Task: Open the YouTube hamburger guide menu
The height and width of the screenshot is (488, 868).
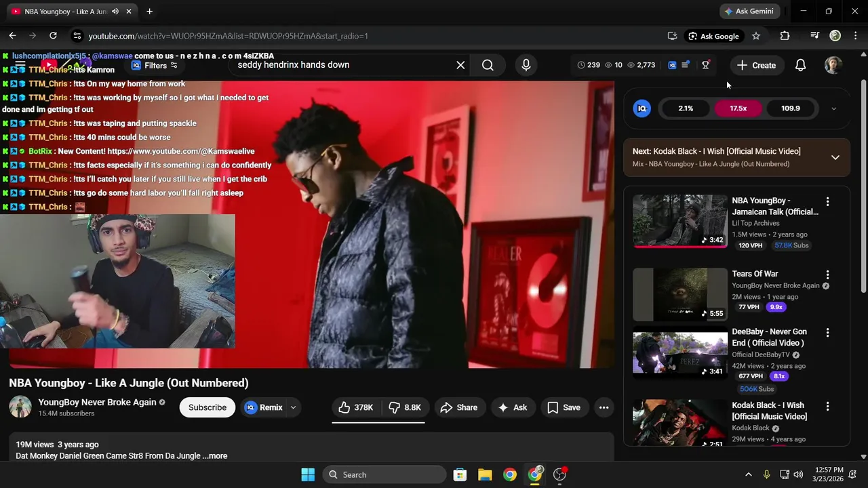Action: [x=20, y=65]
